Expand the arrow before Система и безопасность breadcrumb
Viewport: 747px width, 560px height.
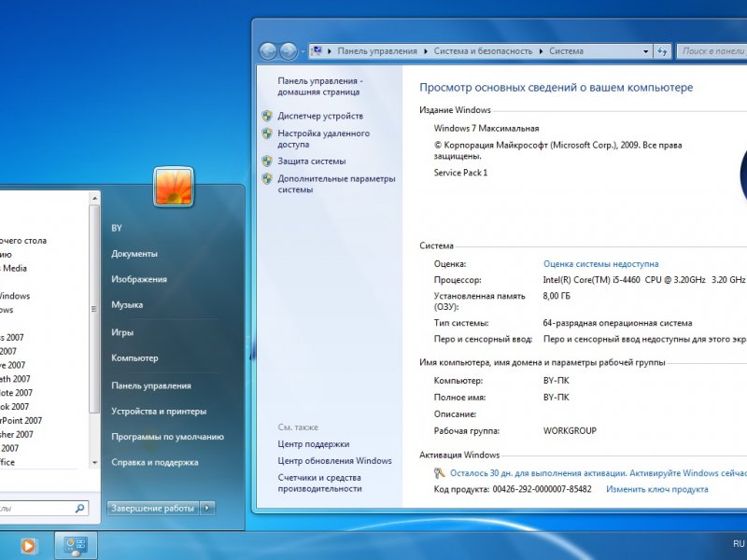click(x=426, y=51)
